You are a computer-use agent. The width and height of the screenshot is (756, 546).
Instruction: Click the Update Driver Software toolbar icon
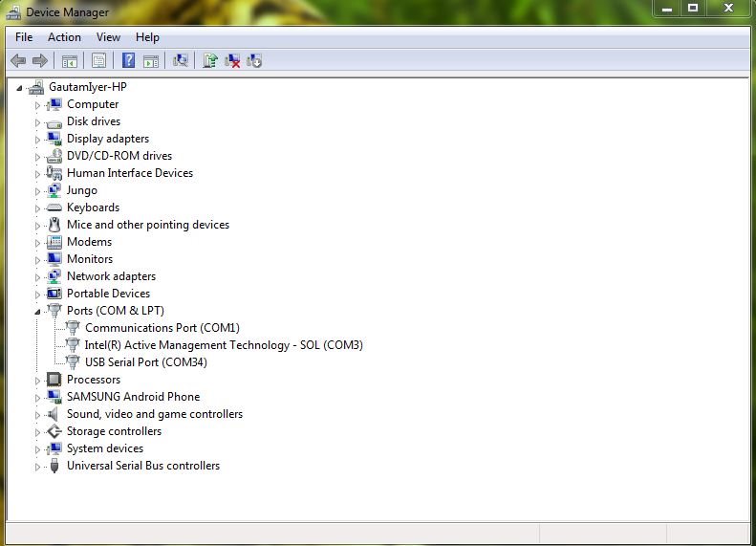click(209, 60)
